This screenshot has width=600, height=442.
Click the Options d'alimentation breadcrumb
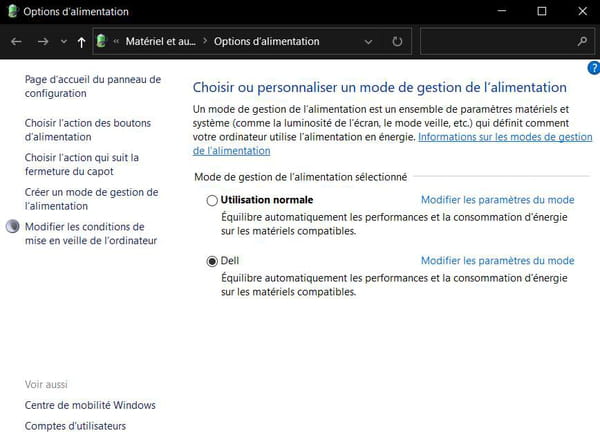point(266,41)
